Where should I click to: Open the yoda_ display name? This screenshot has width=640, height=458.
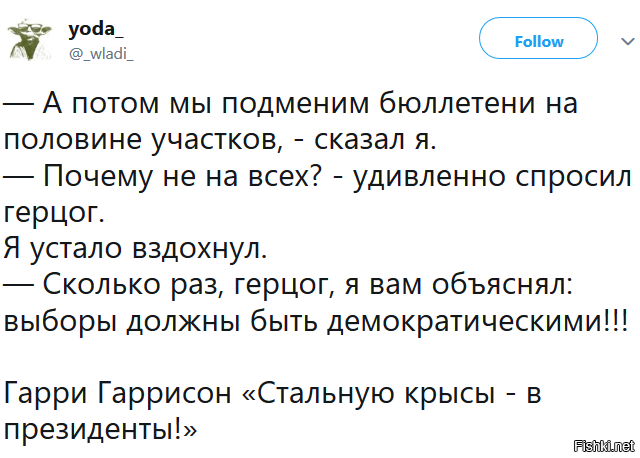tap(96, 29)
